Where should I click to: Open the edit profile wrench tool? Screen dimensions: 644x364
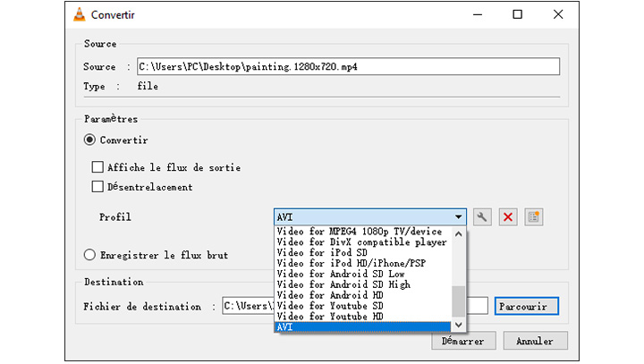pyautogui.click(x=482, y=217)
